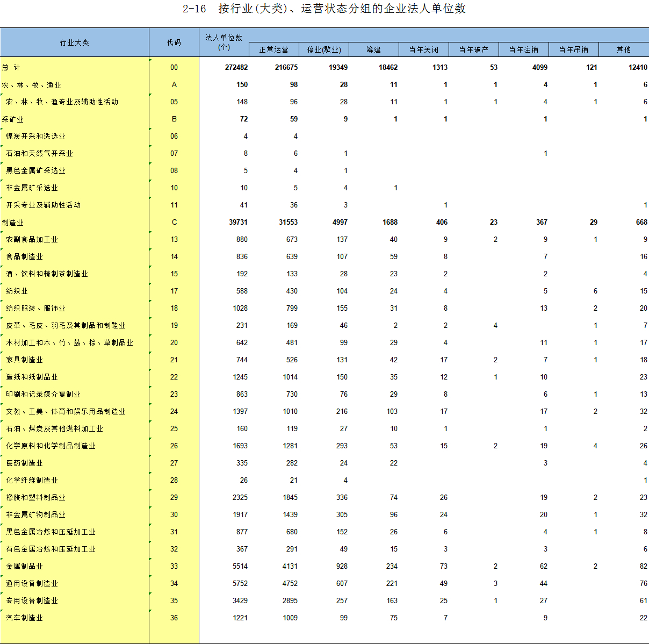Select cell 19349 in the total row
This screenshot has width=649, height=644.
338,67
